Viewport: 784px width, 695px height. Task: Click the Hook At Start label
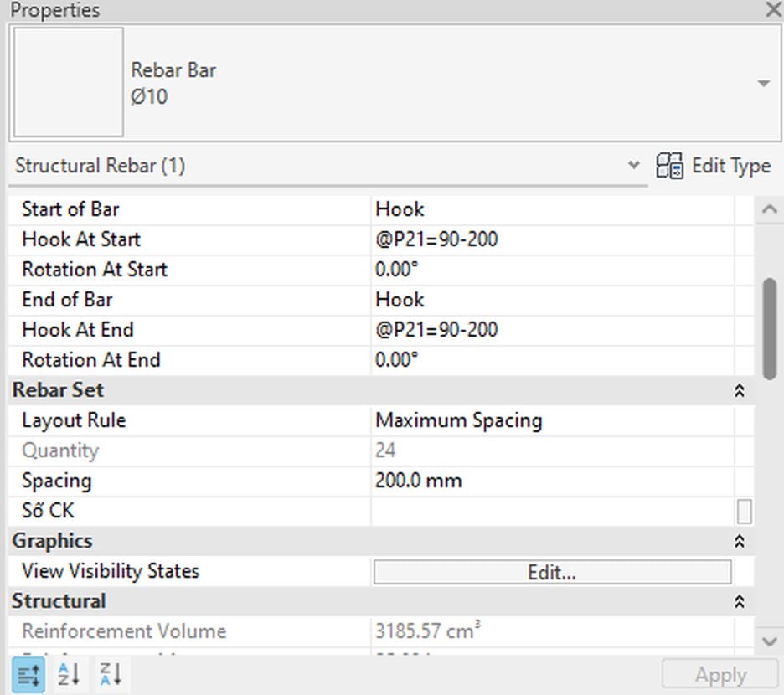[x=81, y=239]
